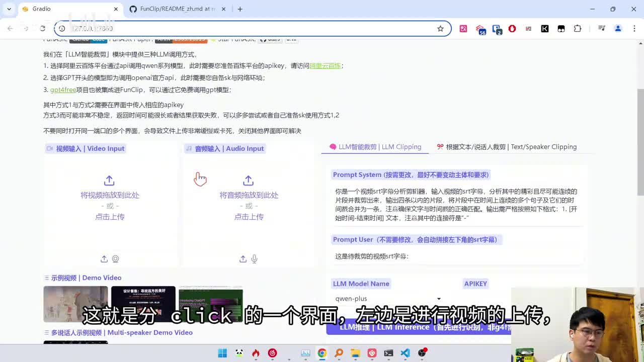Open the Chrome profile avatar
The image size is (644, 362).
618,29
